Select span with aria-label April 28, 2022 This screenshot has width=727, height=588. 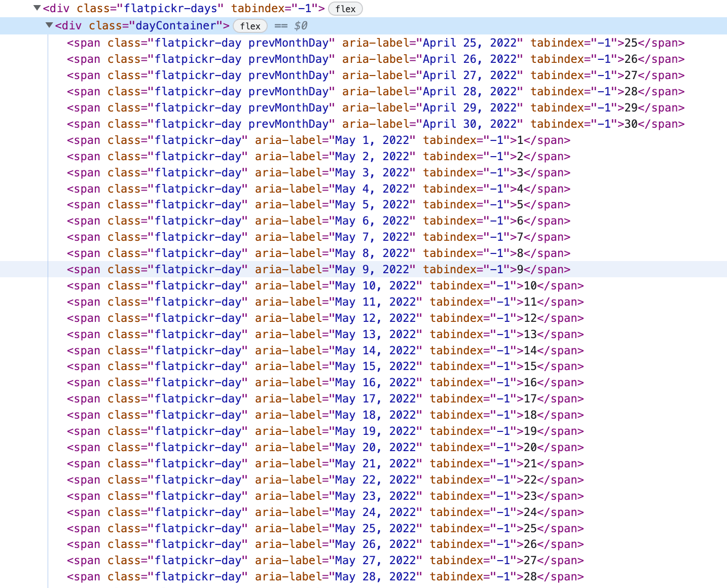376,92
